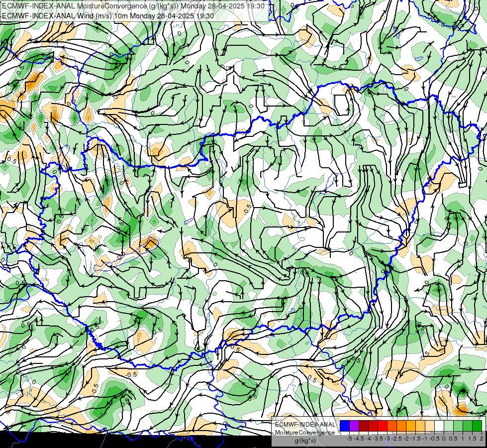This screenshot has width=487, height=448.
Task: Pick the palest green swatch between 0 and 0.5
Action: (x=449, y=426)
